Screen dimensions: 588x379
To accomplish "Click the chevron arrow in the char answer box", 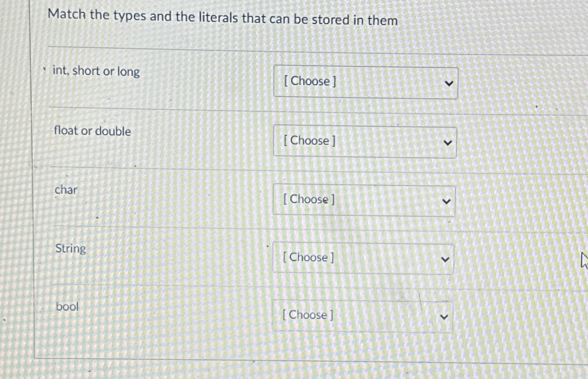I will (x=446, y=201).
